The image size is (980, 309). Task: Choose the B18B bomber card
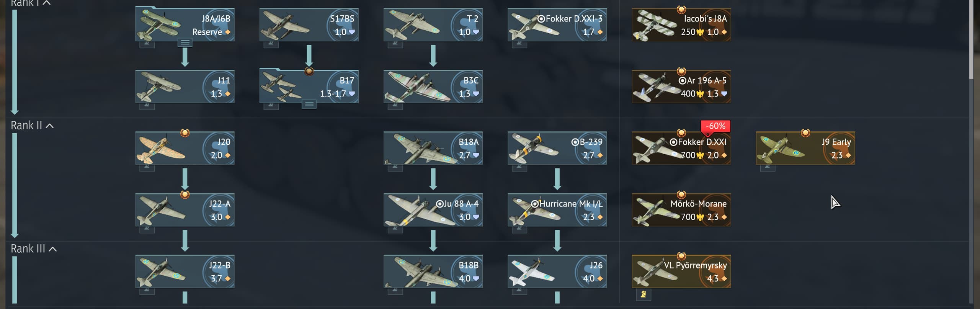[x=433, y=271]
